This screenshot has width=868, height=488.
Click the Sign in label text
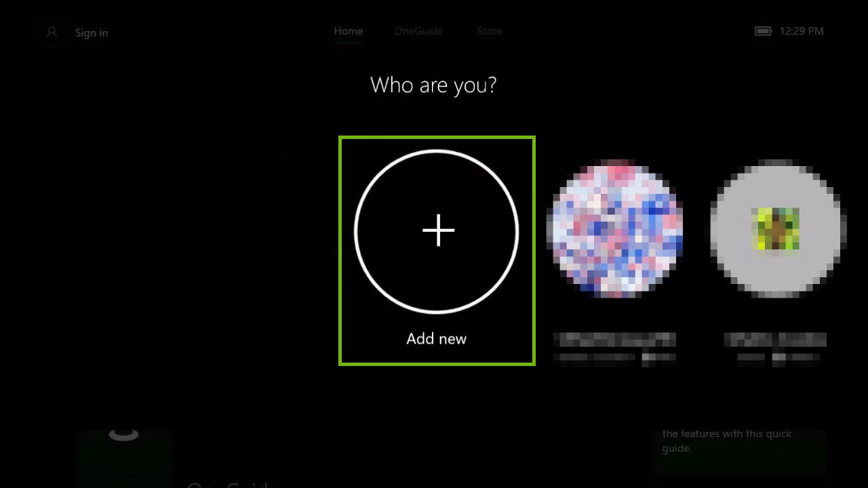[x=91, y=33]
